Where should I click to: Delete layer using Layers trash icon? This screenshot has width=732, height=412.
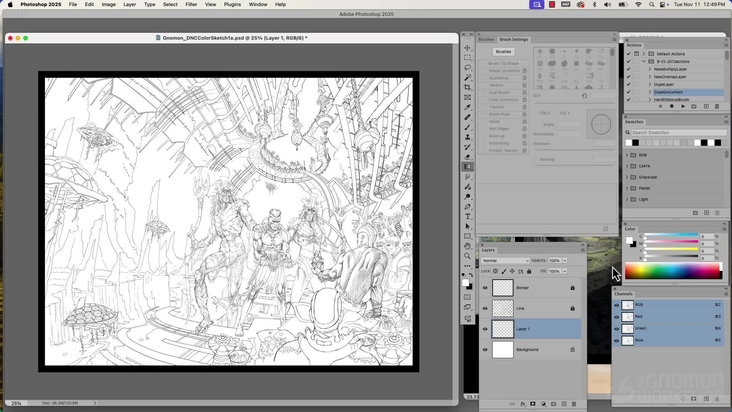574,404
